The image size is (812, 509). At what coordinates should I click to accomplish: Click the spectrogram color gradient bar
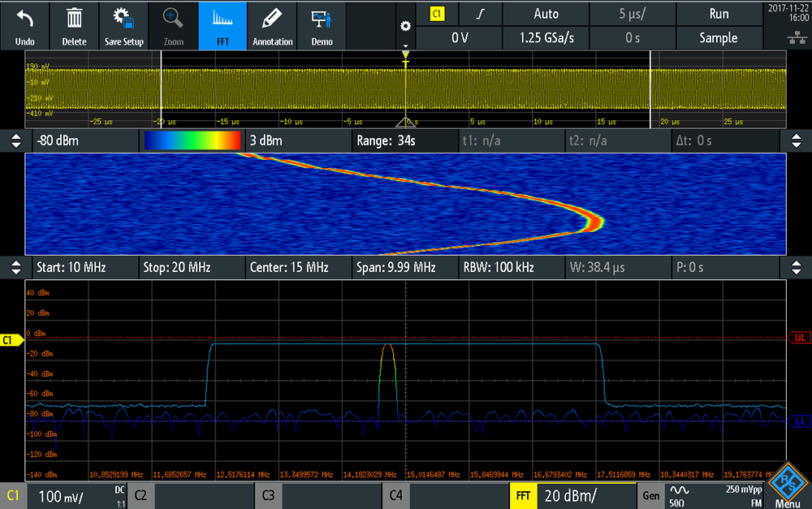pyautogui.click(x=192, y=140)
